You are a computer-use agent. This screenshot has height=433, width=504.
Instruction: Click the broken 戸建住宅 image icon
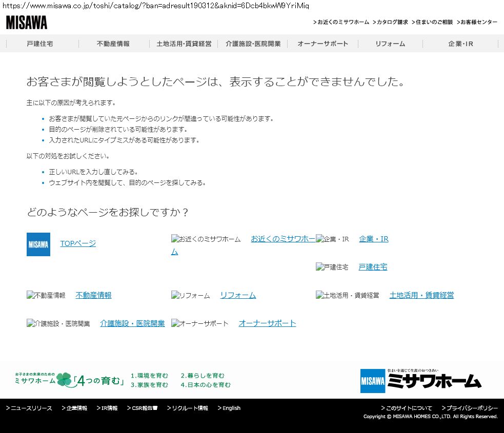click(332, 267)
